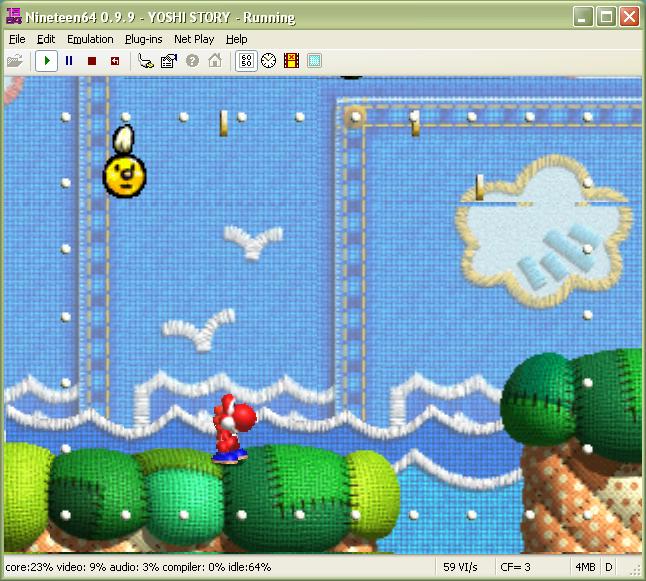This screenshot has width=646, height=581.
Task: Click the core/video/audio usage status text
Action: [138, 567]
